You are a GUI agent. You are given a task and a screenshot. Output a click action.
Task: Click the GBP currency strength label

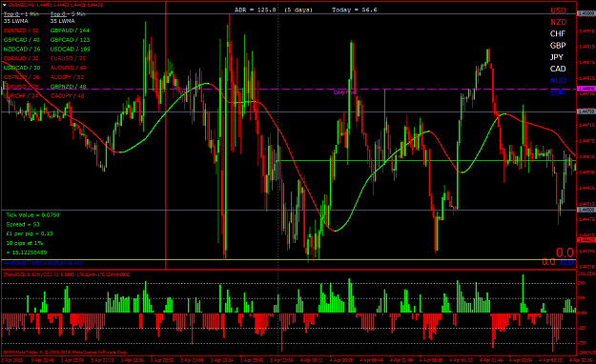(558, 46)
